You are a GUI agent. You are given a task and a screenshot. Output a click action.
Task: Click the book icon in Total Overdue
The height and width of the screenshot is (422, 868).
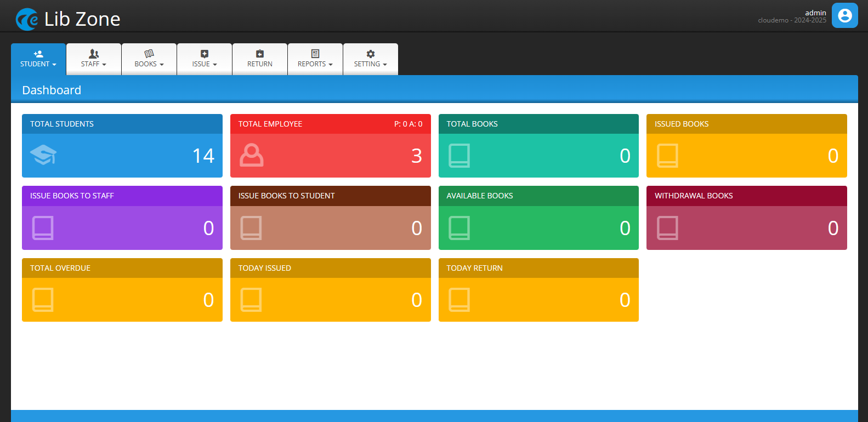[43, 300]
